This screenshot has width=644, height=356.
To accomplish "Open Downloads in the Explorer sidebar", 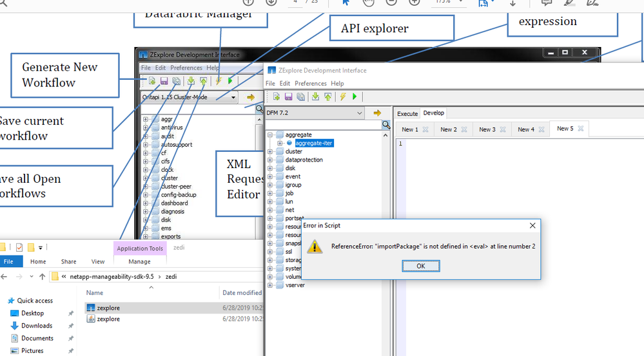I will click(37, 326).
